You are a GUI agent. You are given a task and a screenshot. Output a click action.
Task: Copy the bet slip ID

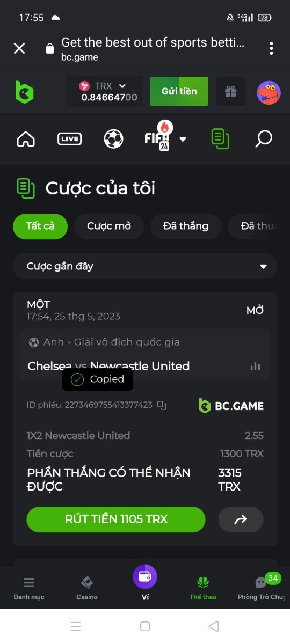(x=162, y=405)
